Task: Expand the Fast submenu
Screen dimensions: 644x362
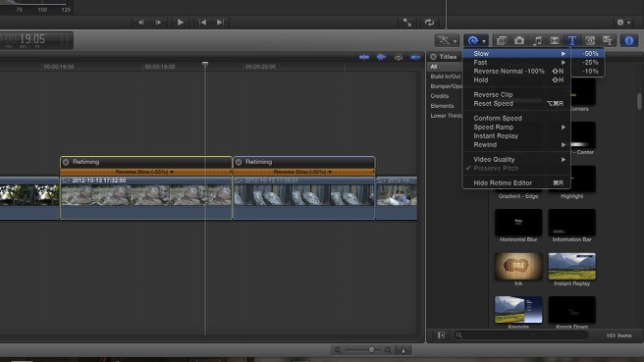Action: (x=516, y=63)
